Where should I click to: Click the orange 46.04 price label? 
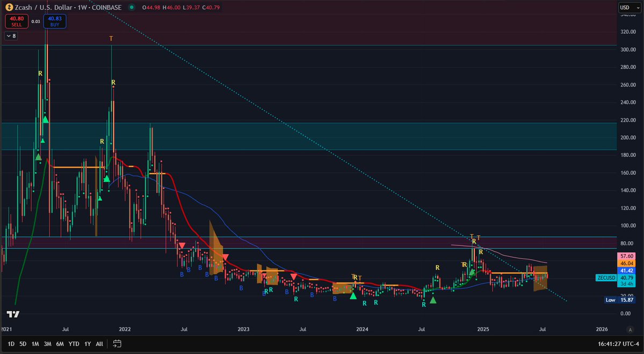tap(626, 263)
